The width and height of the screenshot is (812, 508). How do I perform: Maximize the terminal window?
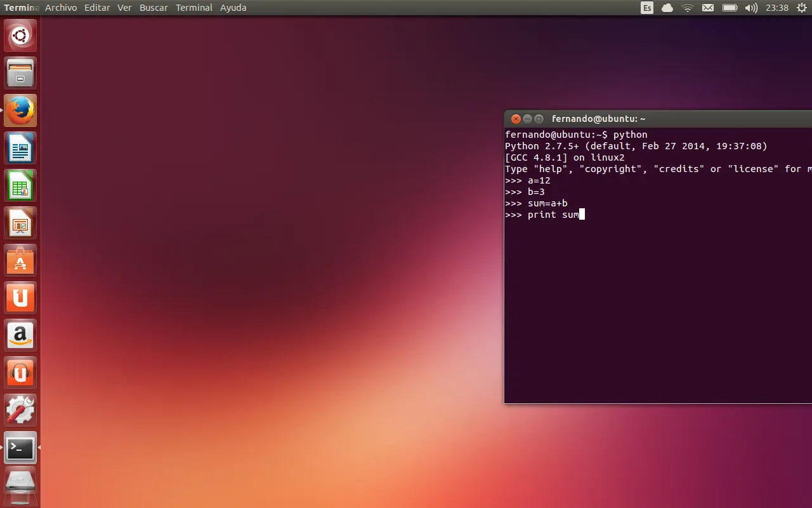click(539, 119)
